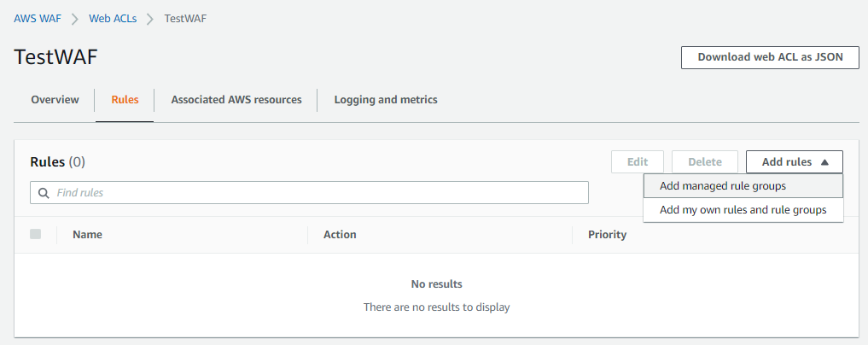Toggle the select-all rules checkbox

[x=36, y=234]
